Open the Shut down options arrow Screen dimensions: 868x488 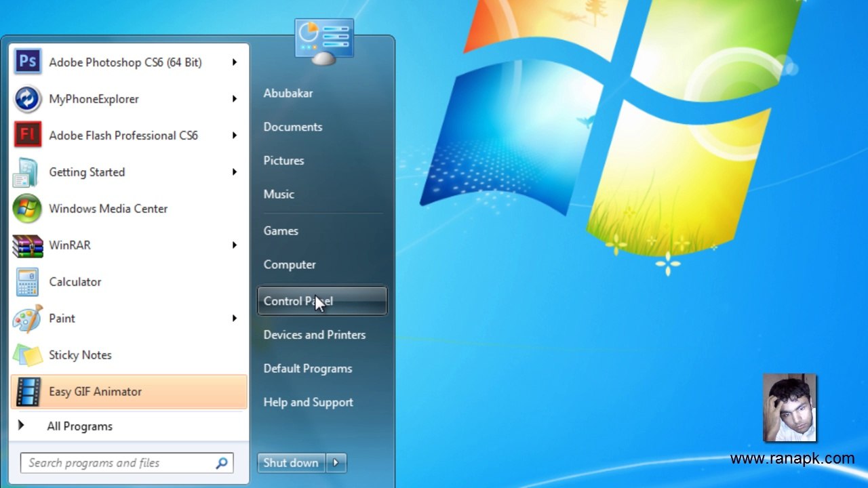point(336,463)
